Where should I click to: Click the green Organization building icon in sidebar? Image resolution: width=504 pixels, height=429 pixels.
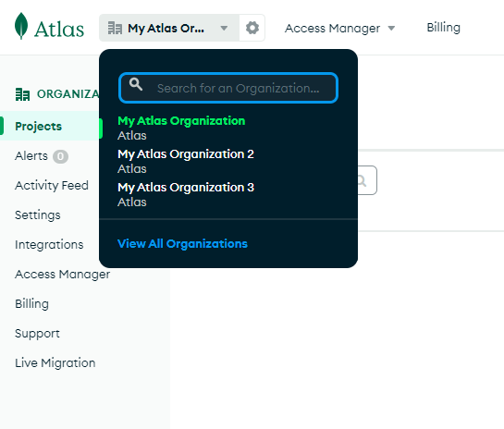22,94
